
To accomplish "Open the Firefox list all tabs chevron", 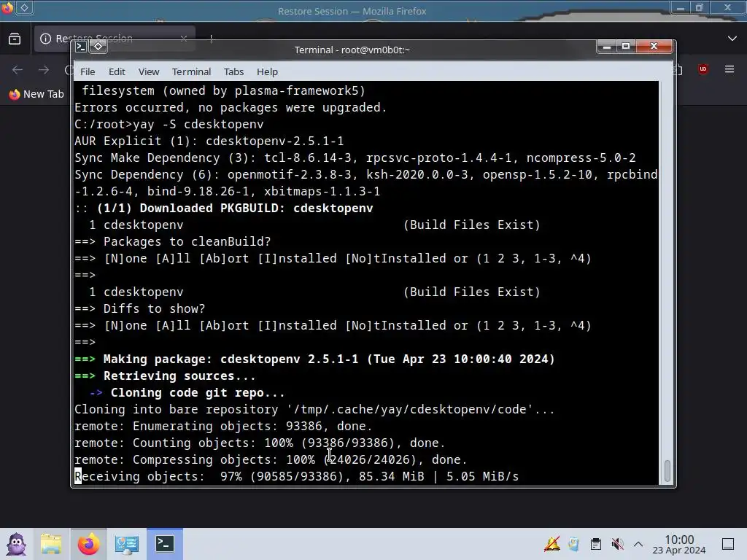I will tap(732, 39).
